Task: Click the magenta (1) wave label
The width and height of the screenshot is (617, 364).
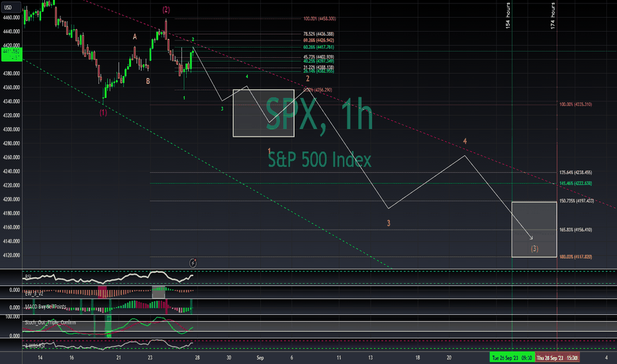Action: tap(103, 113)
